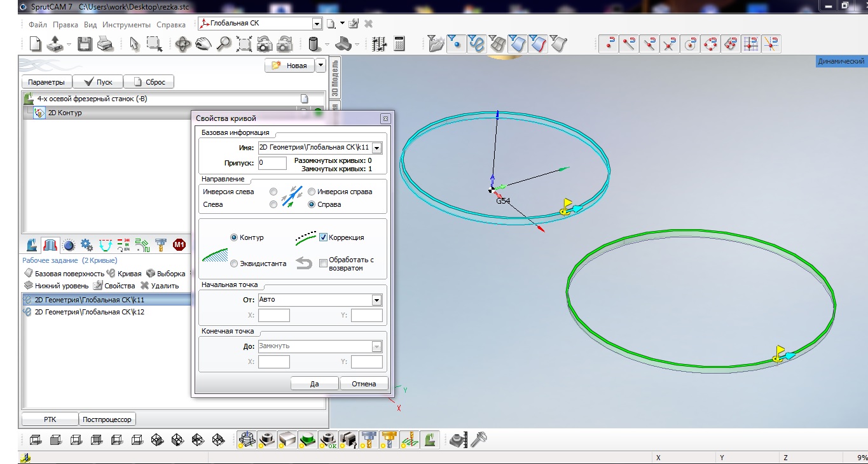Open the Справка menu
This screenshot has height=464, width=868.
coord(171,25)
